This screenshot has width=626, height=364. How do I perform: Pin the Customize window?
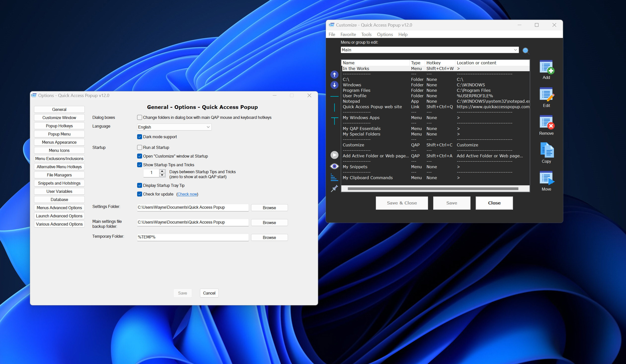pyautogui.click(x=334, y=188)
